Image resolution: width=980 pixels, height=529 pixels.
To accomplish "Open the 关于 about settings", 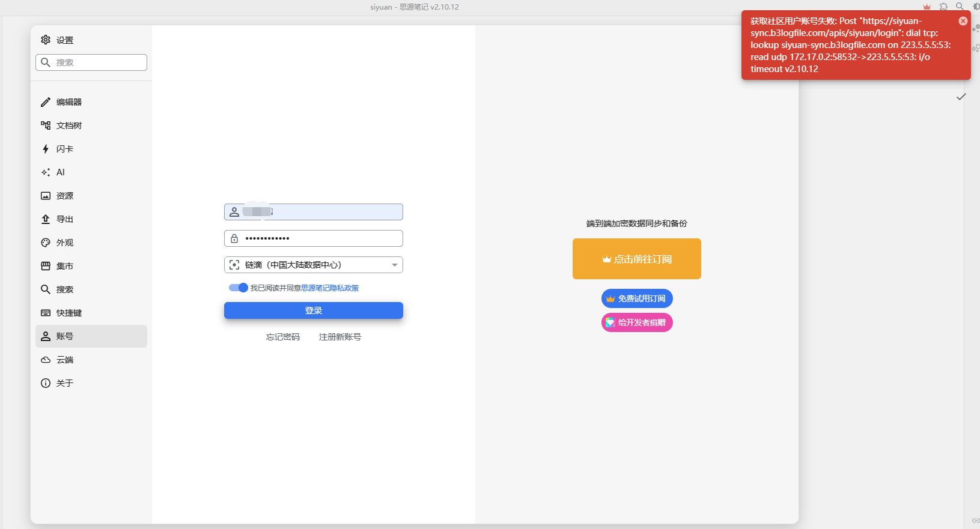I will (91, 383).
